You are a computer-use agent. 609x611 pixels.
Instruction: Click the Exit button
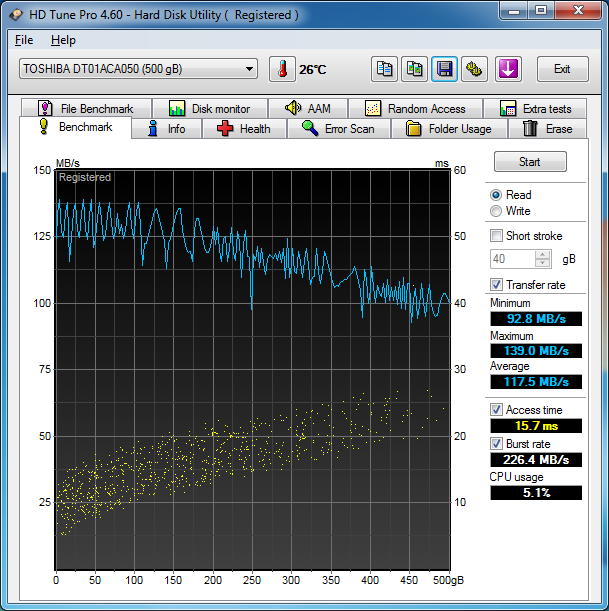[x=562, y=69]
